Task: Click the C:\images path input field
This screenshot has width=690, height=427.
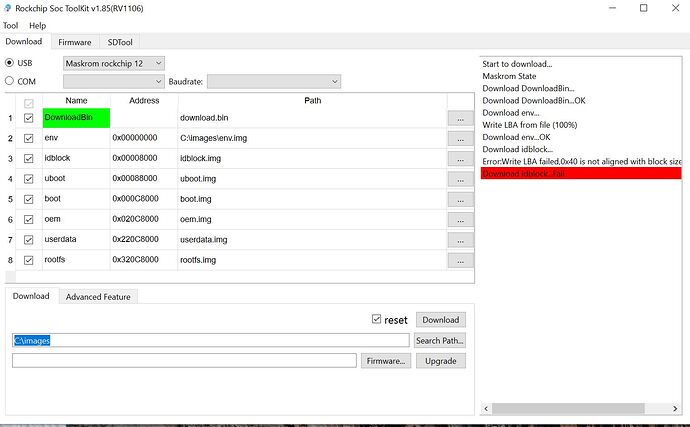Action: click(210, 340)
